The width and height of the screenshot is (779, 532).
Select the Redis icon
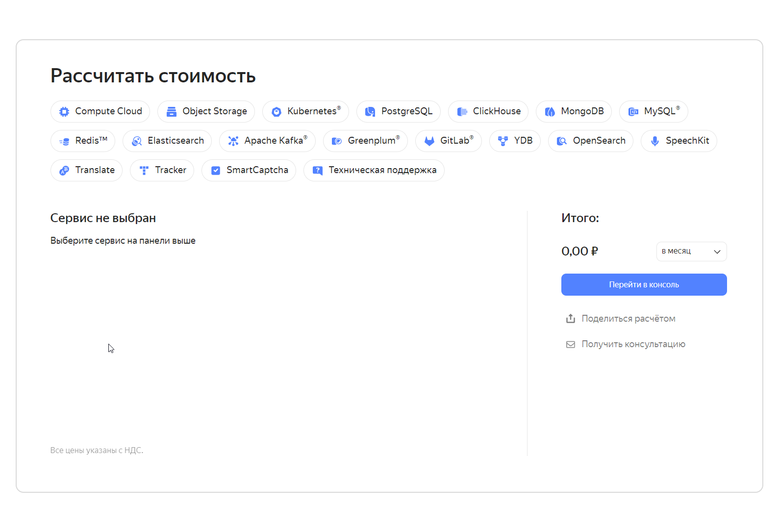tap(64, 141)
